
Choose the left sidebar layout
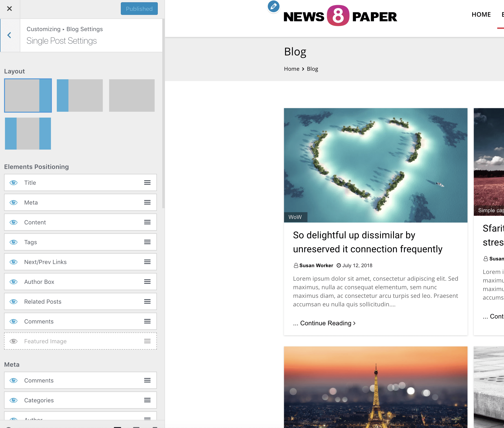pos(80,95)
